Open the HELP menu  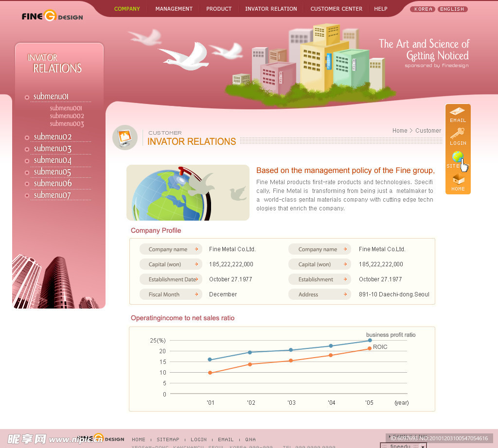coord(380,9)
